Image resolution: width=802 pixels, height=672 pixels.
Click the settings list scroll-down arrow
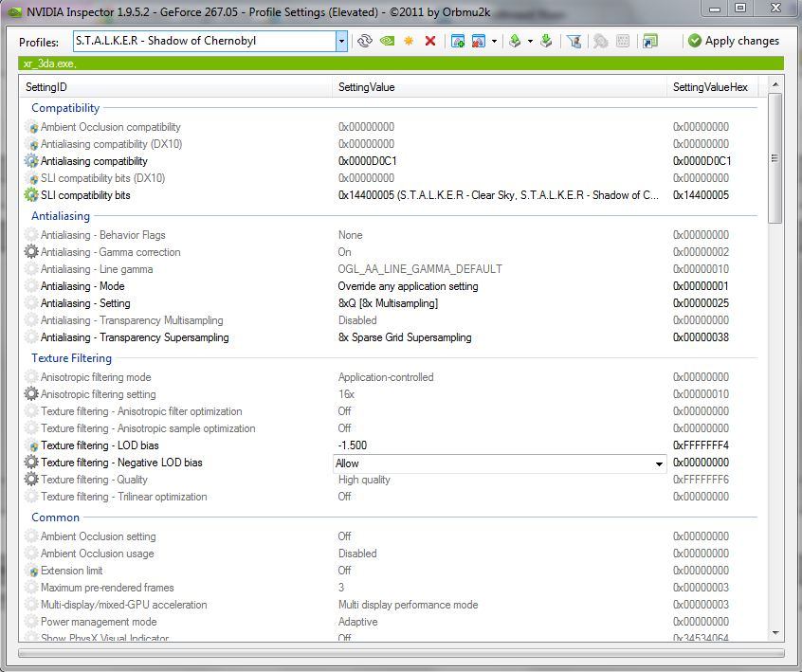[775, 633]
